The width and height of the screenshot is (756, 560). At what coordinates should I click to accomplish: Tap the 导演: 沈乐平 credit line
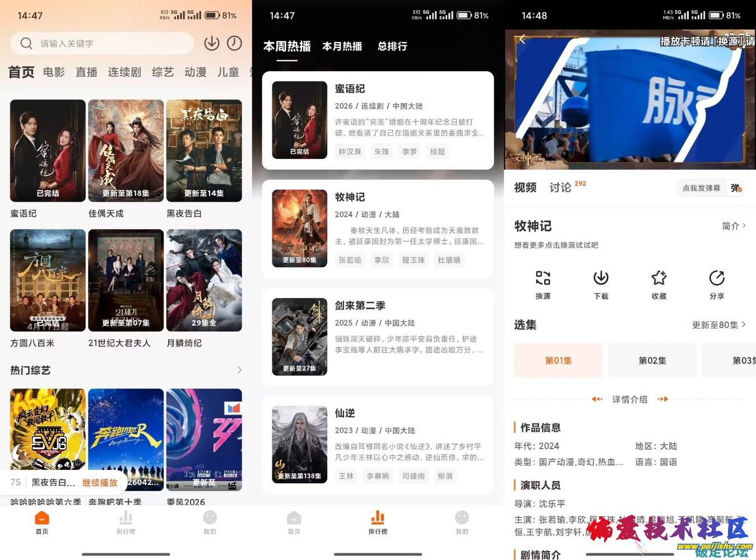540,503
